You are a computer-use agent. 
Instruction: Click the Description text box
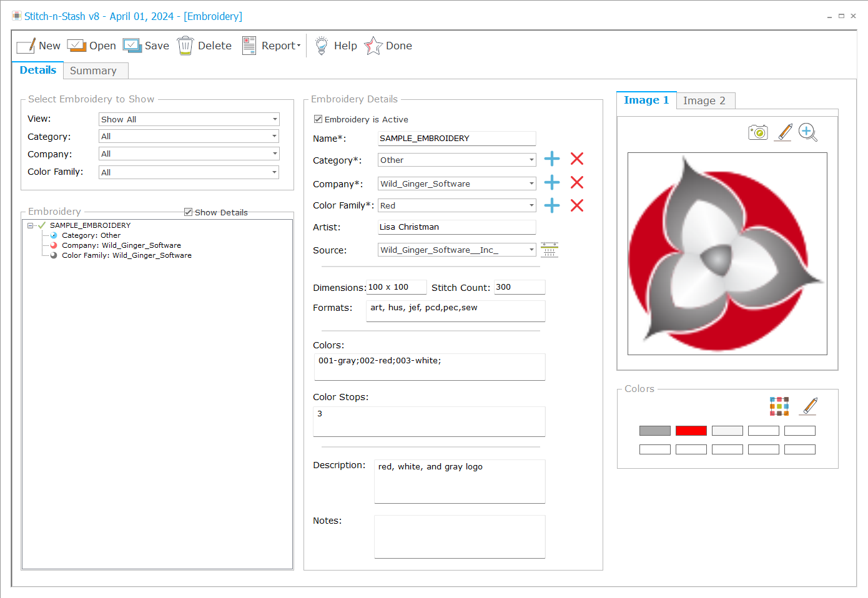(x=460, y=481)
